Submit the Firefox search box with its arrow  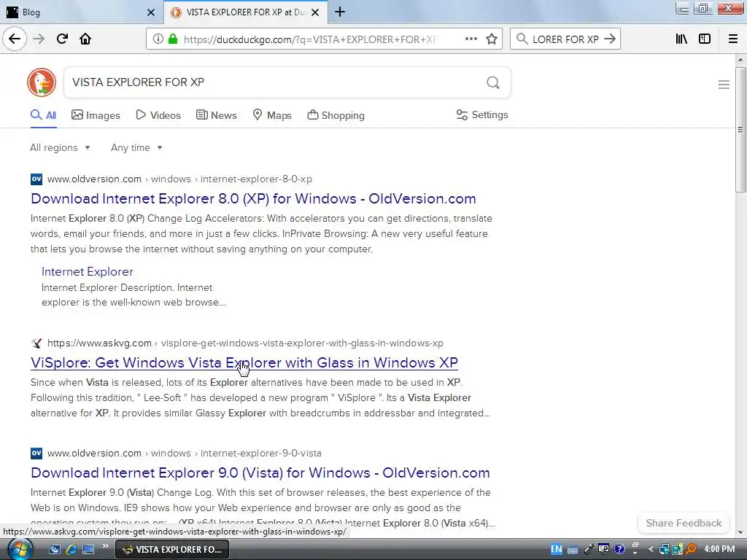[x=610, y=39]
